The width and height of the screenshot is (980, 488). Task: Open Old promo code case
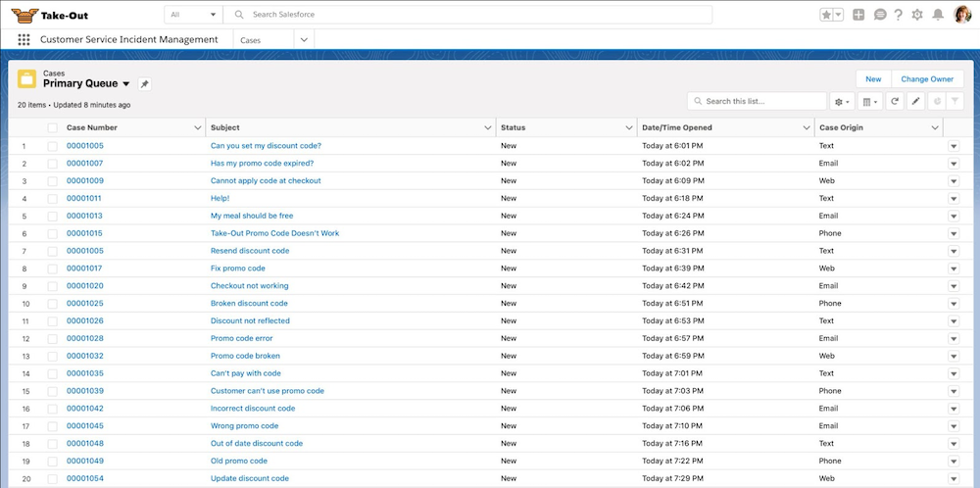[x=239, y=461]
